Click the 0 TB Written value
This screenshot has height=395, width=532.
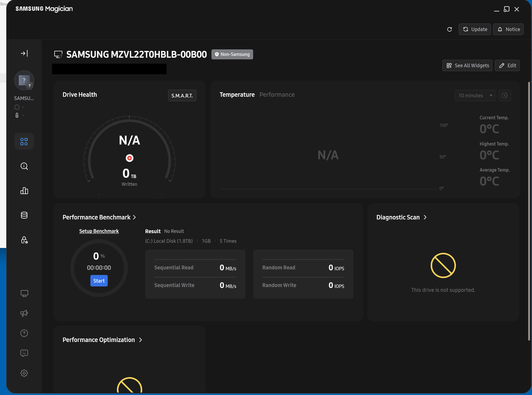coord(129,174)
